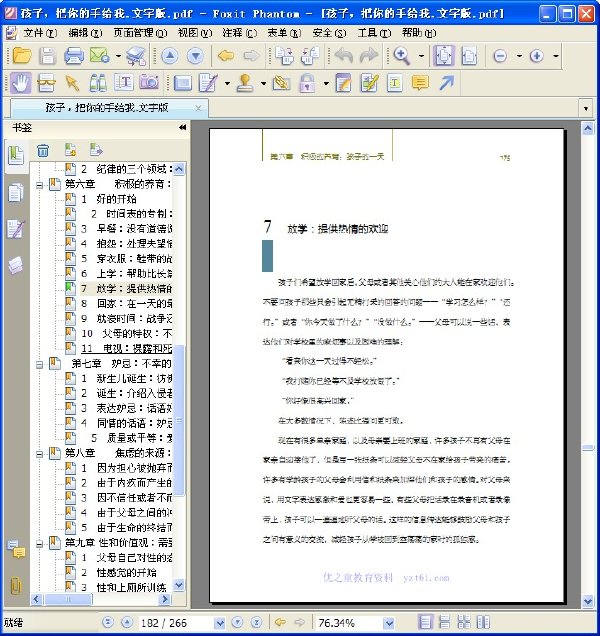This screenshot has width=600, height=636.
Task: Open bookmark 1 新生儿诞生
Action: pos(126,378)
